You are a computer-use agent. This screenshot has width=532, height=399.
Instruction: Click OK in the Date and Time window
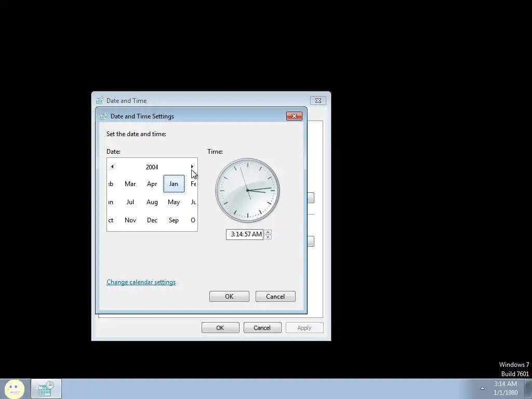click(x=220, y=328)
